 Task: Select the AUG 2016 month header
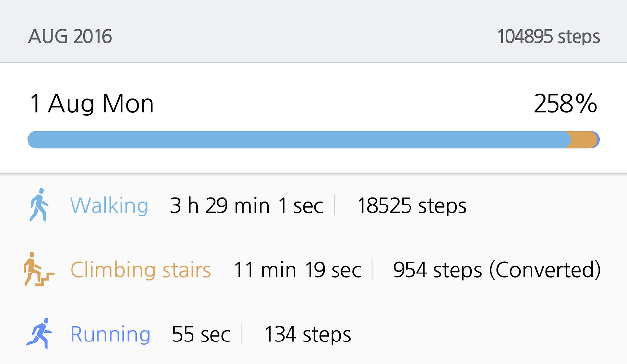coord(70,37)
